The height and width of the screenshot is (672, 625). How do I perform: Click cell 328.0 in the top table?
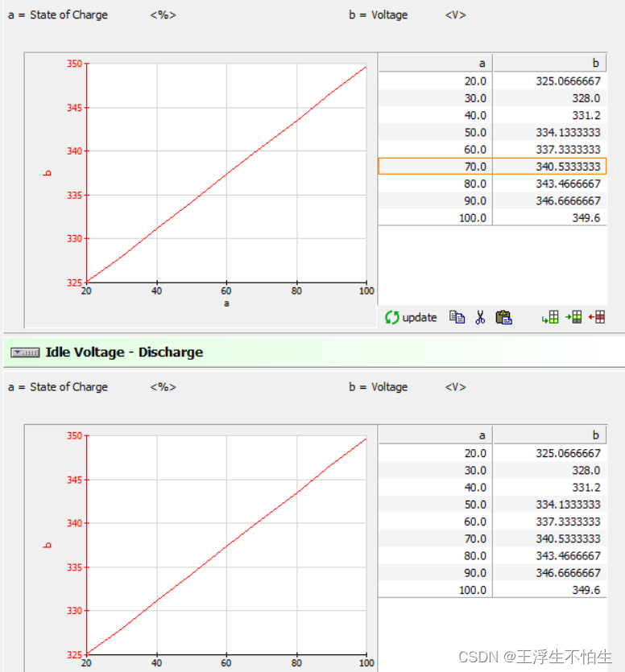[549, 98]
